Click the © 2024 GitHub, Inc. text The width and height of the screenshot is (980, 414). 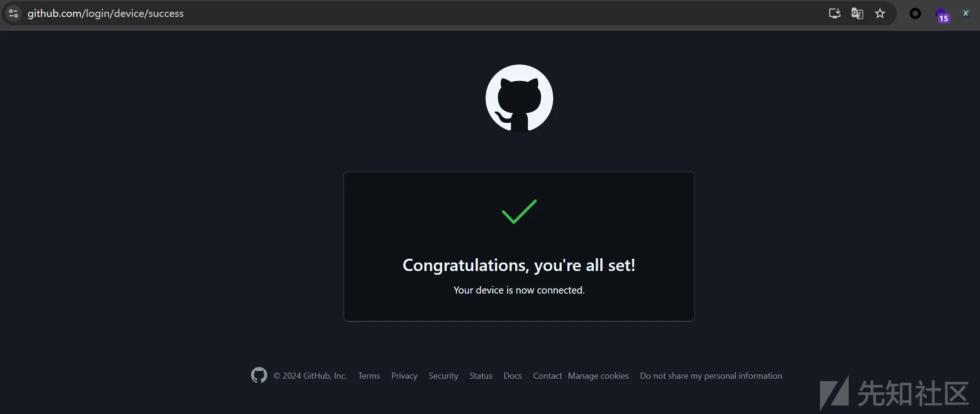click(310, 376)
